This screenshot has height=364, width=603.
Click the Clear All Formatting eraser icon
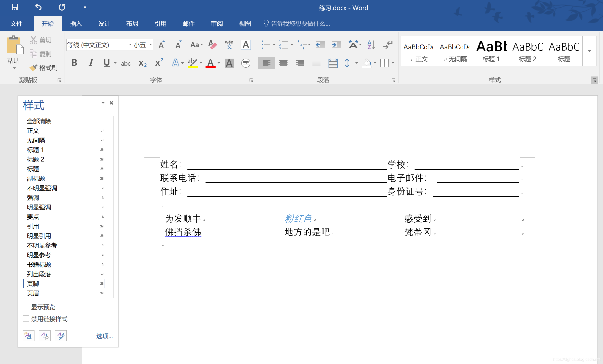(213, 45)
